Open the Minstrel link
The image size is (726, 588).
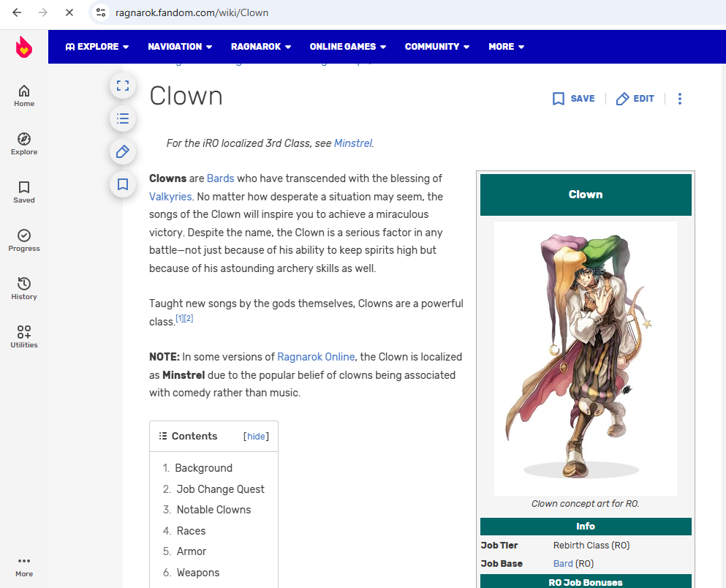353,143
